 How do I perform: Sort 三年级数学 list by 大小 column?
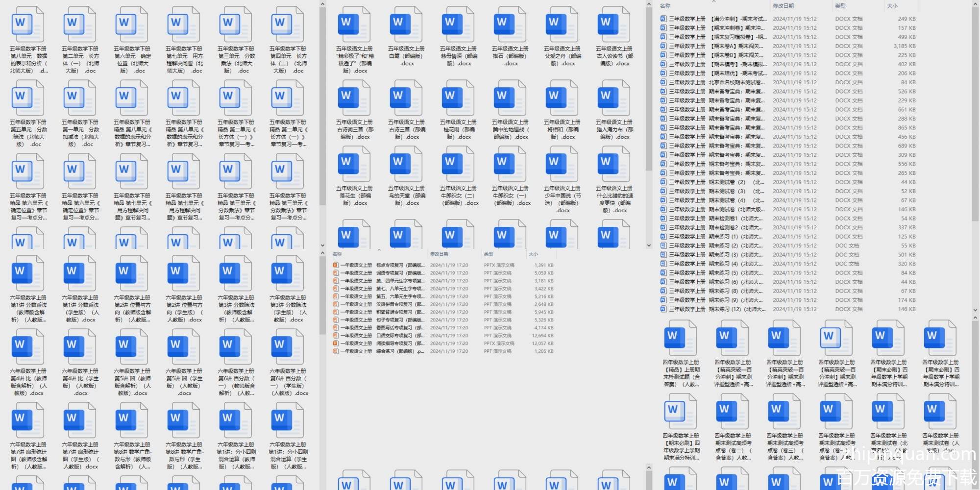pos(892,6)
